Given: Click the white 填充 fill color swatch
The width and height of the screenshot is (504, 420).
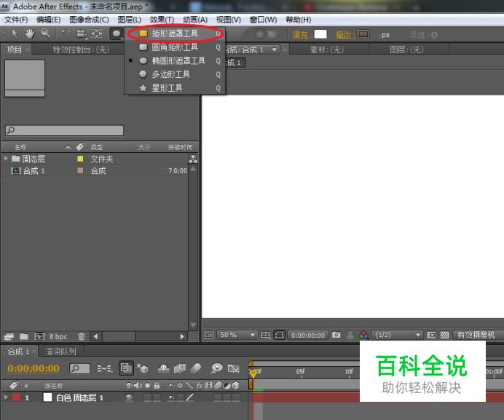Looking at the screenshot, I should pyautogui.click(x=320, y=34).
